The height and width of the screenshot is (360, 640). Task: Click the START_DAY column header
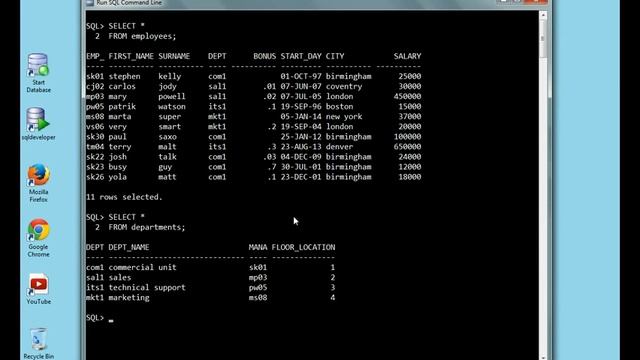coord(301,56)
